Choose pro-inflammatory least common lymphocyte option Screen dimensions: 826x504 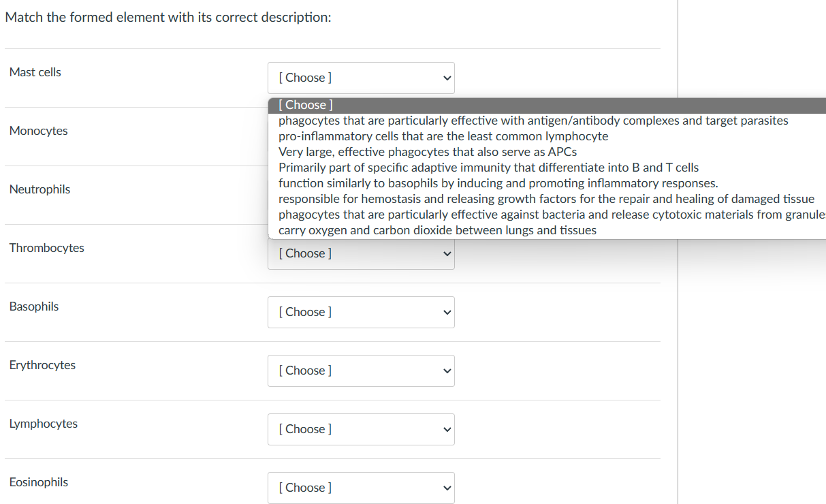coord(443,136)
